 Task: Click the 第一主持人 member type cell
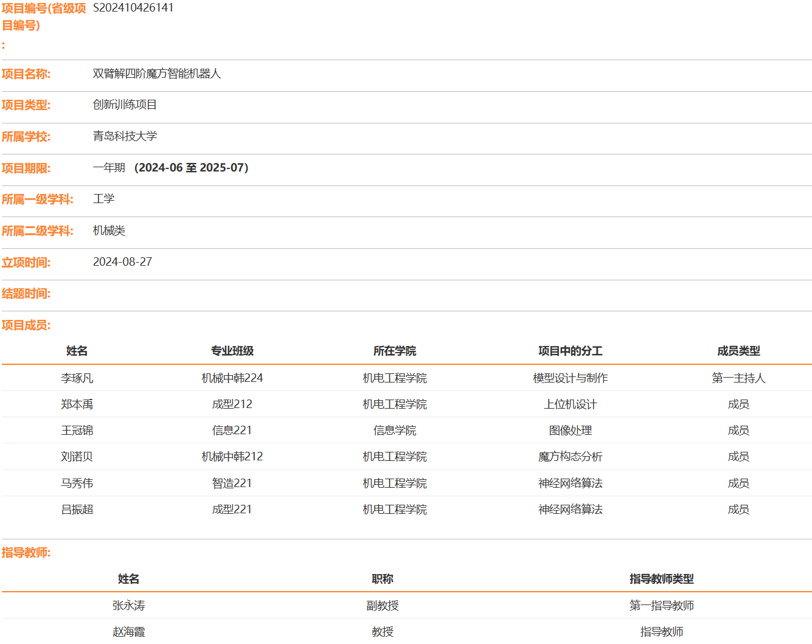(738, 378)
